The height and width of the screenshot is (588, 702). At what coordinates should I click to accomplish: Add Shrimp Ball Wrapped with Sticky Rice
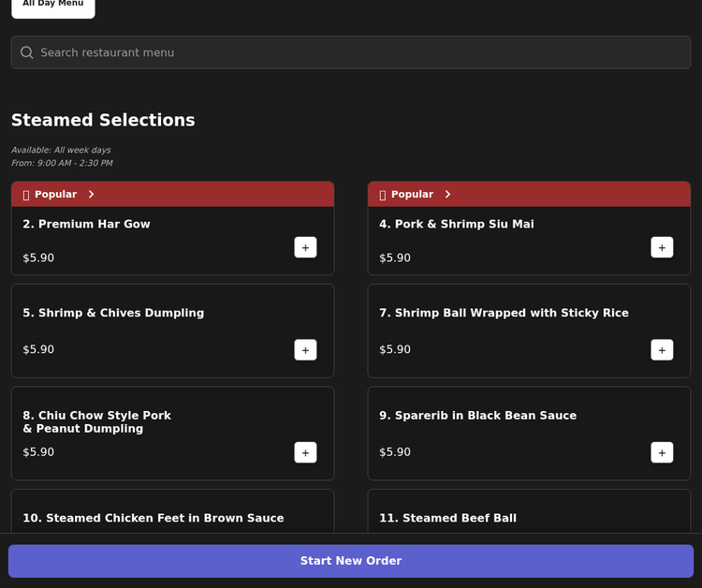pos(662,350)
